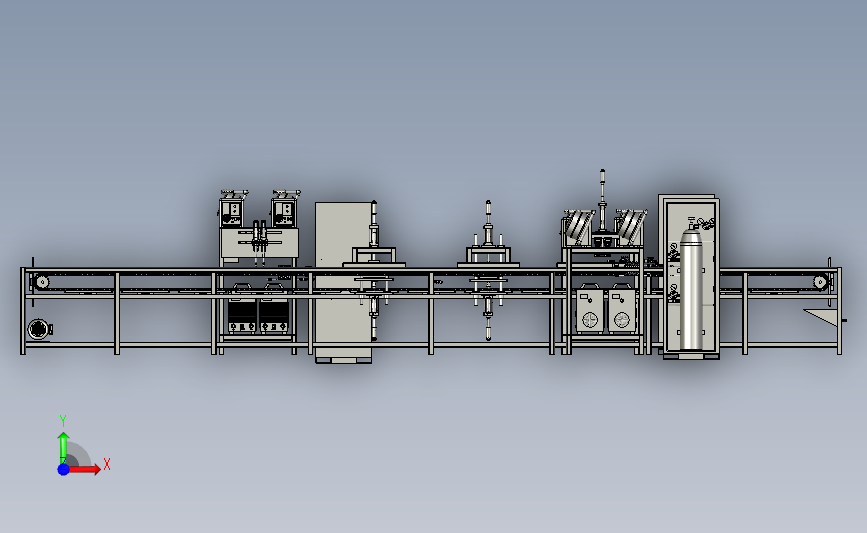Click the blue Z axis ball of triad
Viewport: 867px width, 533px height.
pos(63,469)
